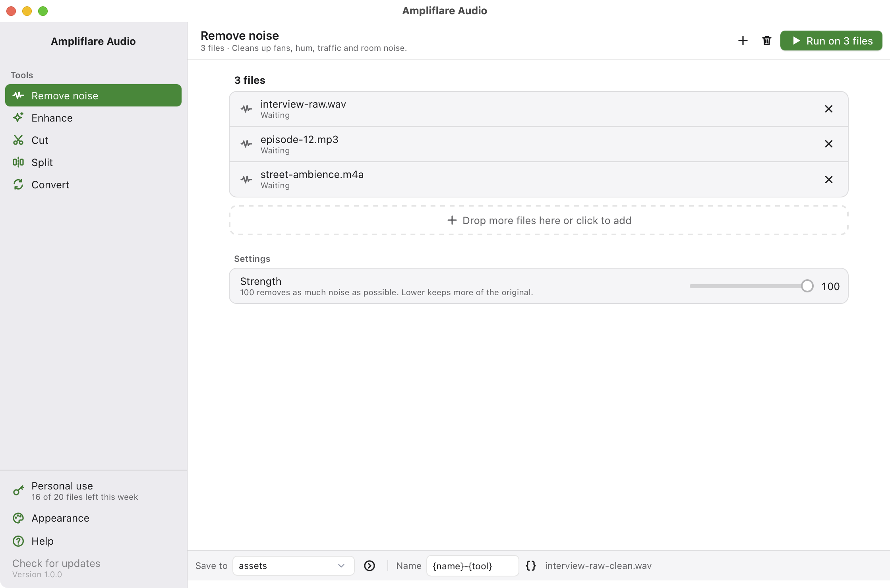This screenshot has height=588, width=890.
Task: Open the output folder arrow icon
Action: click(x=370, y=566)
